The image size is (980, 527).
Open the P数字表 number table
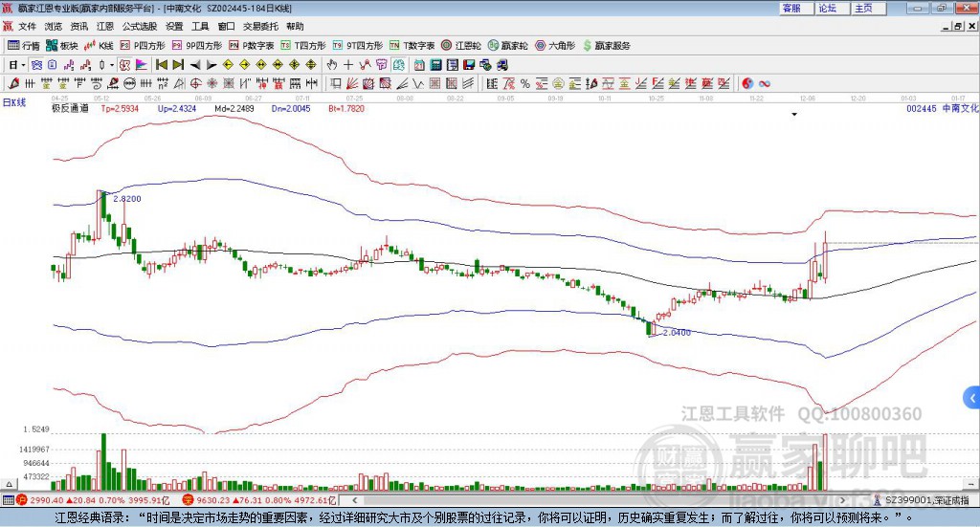252,46
